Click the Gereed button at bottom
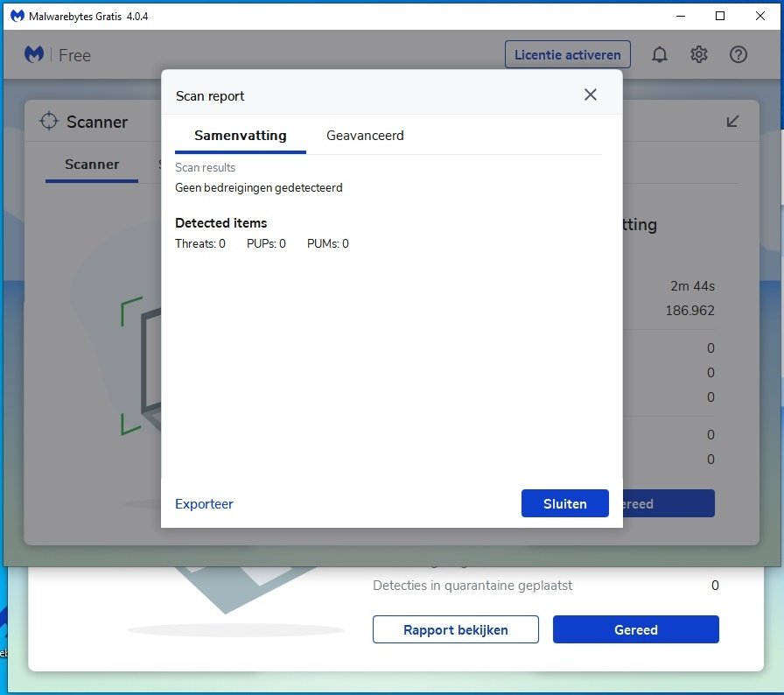Screen dimensions: 784x695 coord(636,629)
